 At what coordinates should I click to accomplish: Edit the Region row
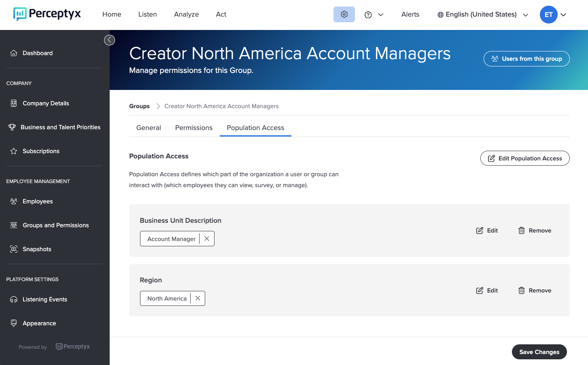(x=487, y=290)
